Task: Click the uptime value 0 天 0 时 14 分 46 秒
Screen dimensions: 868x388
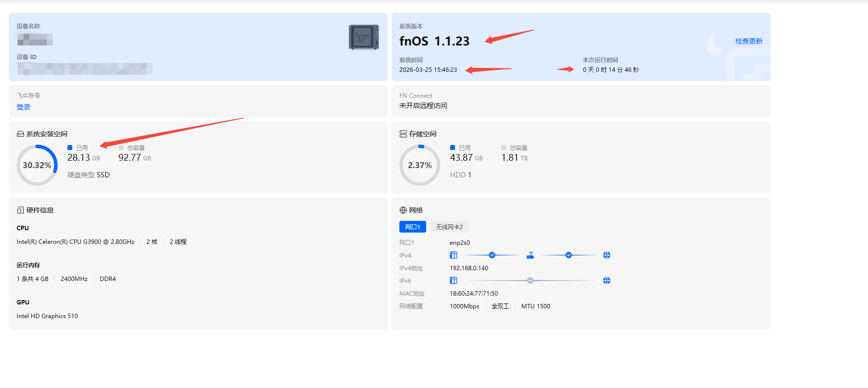Action: (611, 70)
